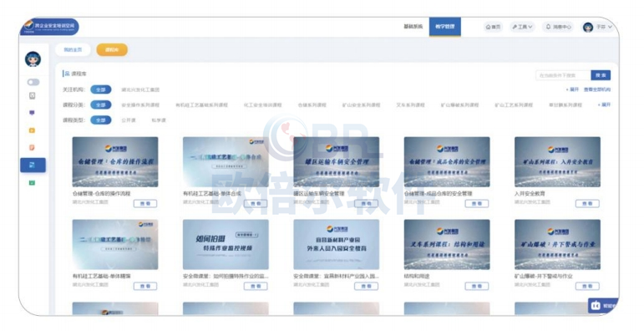Screen dimensions: 644x331
Task: Filter courses by 公开课 type
Action: pos(129,120)
